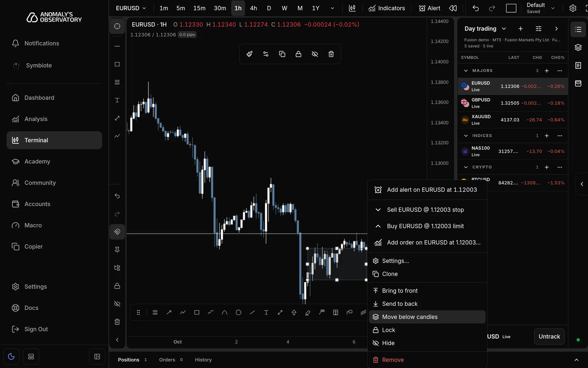Toggle magnet snap mode in left toolbar

click(x=117, y=232)
